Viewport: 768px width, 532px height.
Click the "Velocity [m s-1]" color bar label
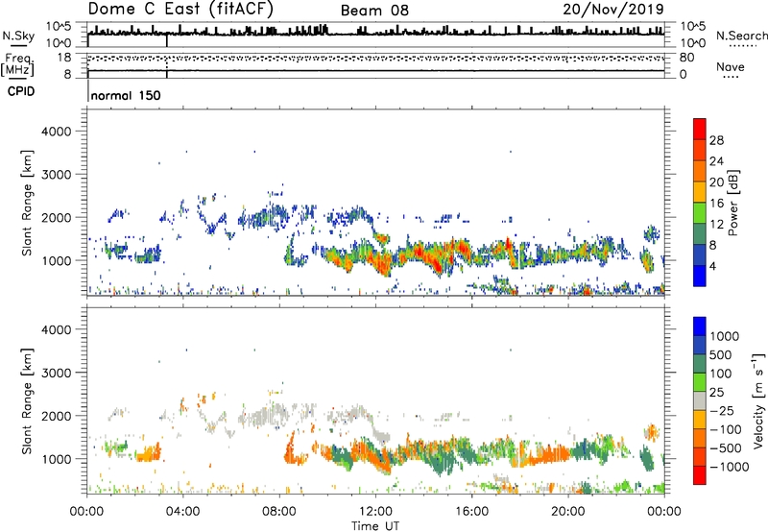point(758,400)
